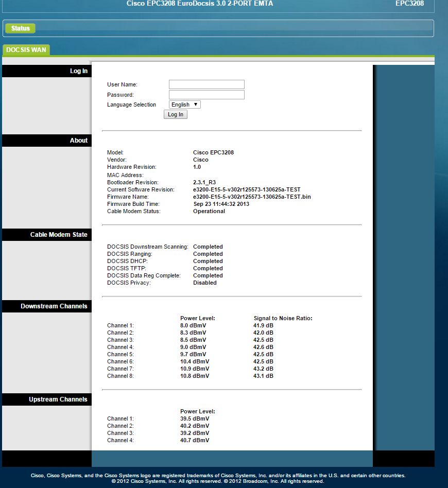Click upstream Channel 2 power 40.2 dBmV
448x488 pixels.
tap(195, 426)
